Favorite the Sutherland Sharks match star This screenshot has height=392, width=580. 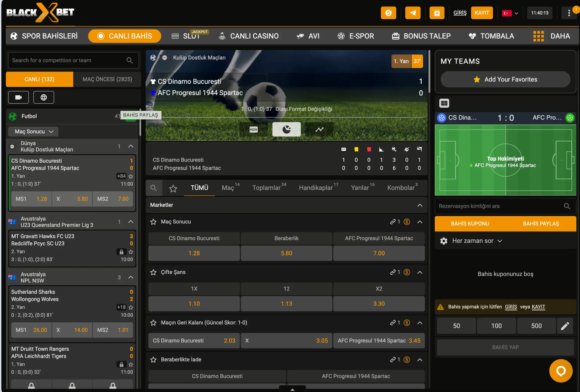coord(131,307)
